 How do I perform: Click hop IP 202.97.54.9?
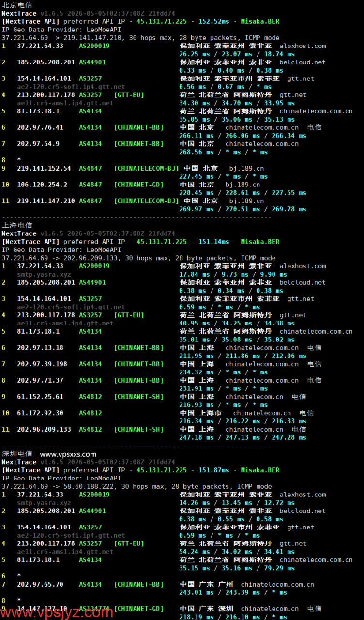point(38,144)
